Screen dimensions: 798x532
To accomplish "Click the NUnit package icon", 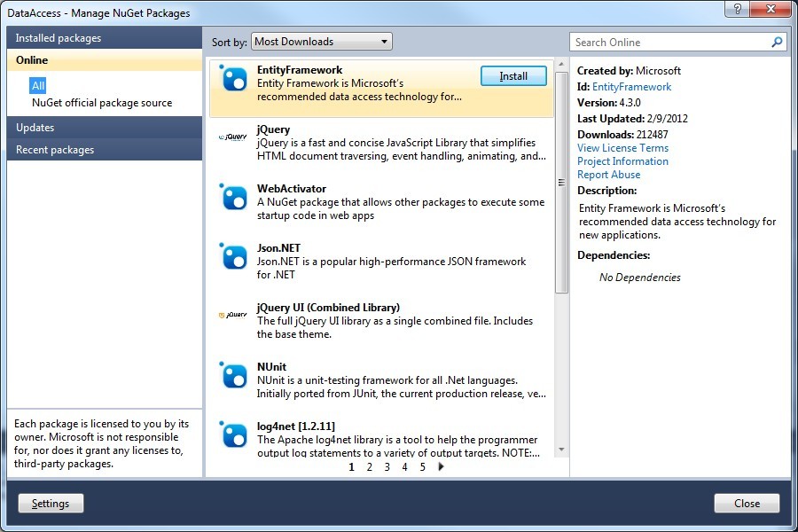I will click(233, 375).
